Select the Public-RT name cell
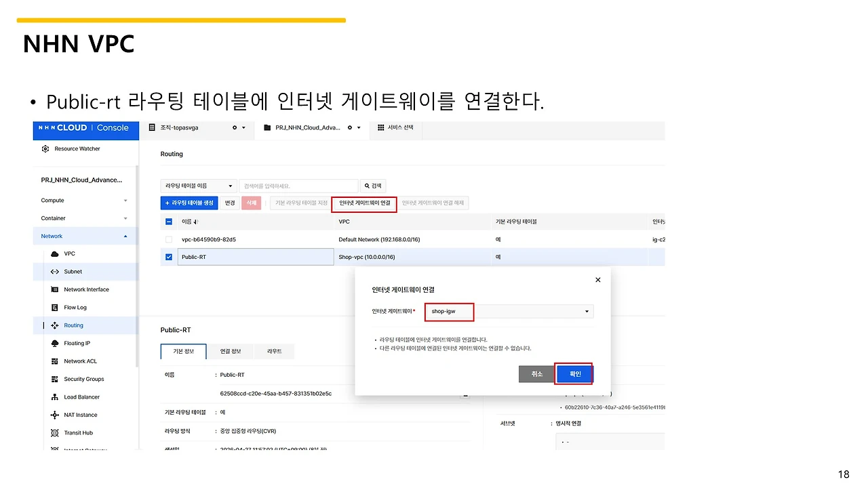Screen dimensions: 868x488 tap(256, 257)
